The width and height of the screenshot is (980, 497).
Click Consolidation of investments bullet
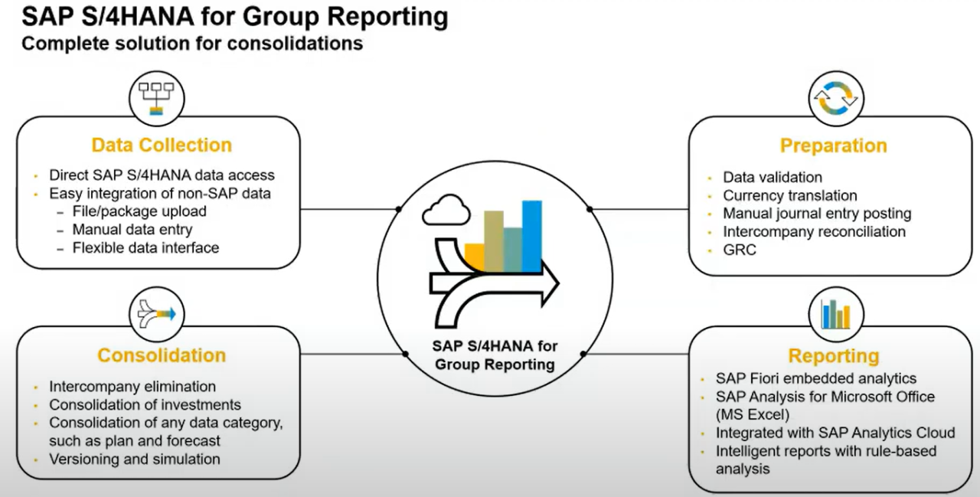click(145, 404)
